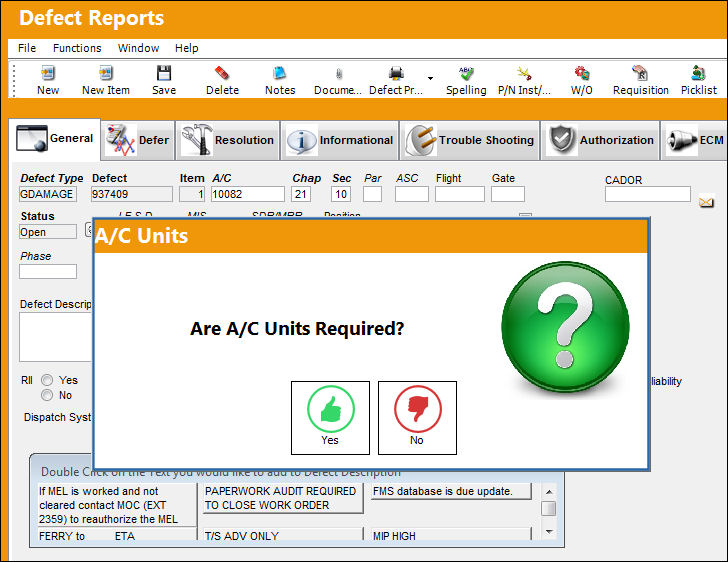Select the RII No radio button

coord(47,395)
